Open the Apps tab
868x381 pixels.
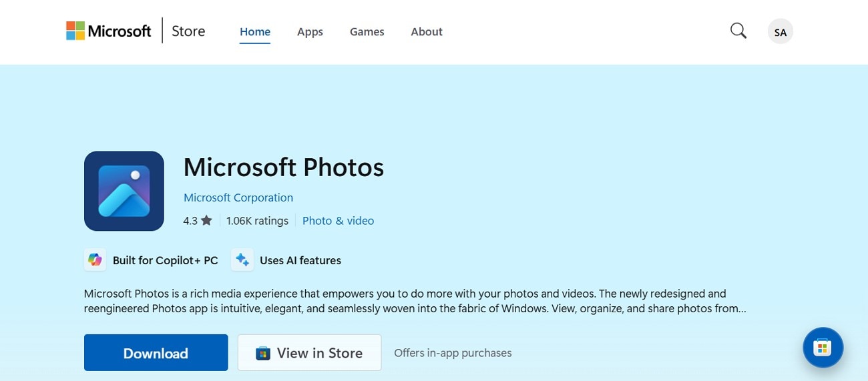coord(310,31)
